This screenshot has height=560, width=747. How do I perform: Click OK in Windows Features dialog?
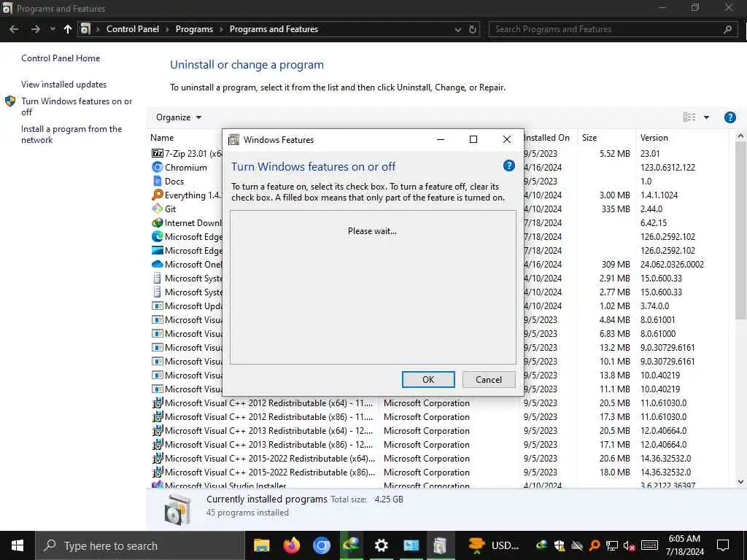428,379
